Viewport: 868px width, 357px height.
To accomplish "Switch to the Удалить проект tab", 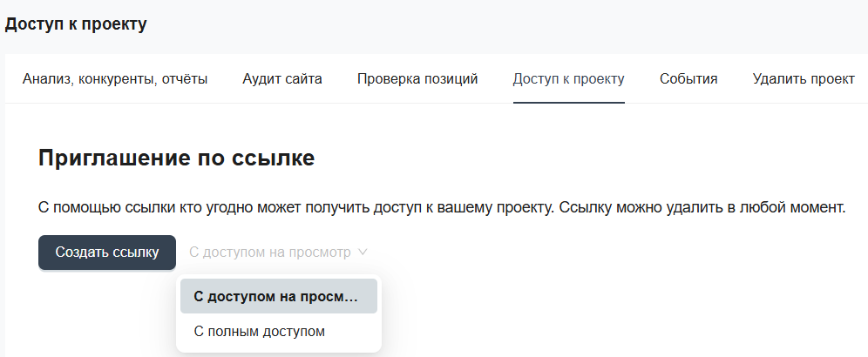I will [x=804, y=79].
